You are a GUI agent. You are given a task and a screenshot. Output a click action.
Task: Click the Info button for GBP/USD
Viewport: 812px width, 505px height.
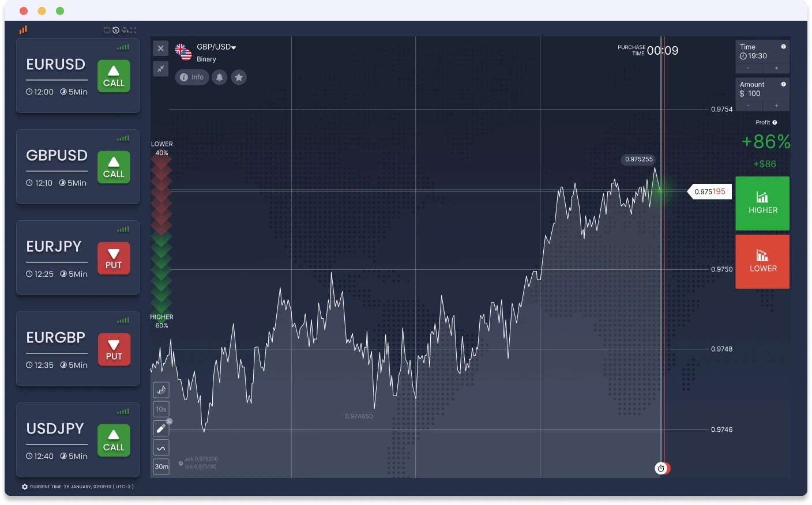[x=192, y=77]
